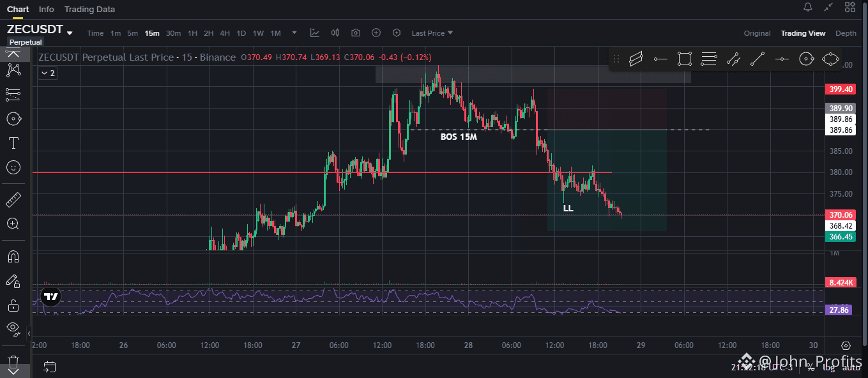This screenshot has width=868, height=378.
Task: Select the 1W interval
Action: [258, 33]
